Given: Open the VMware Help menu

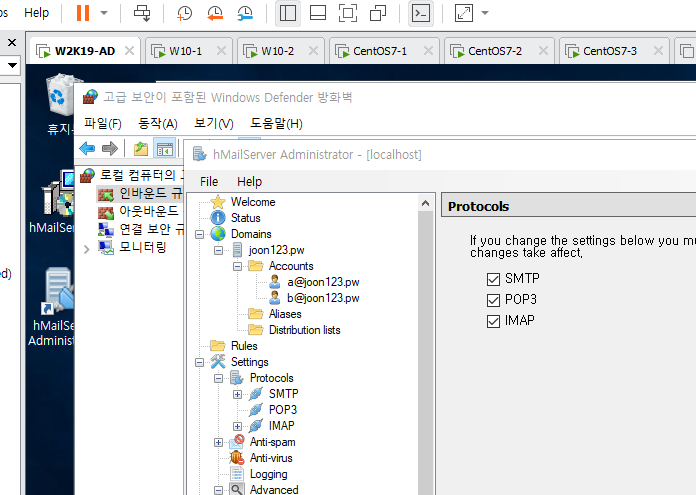Looking at the screenshot, I should tap(36, 13).
